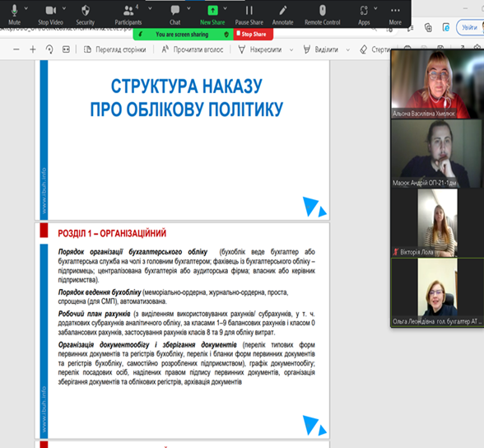Open the Security shield icon
This screenshot has height=448, width=484.
86,14
